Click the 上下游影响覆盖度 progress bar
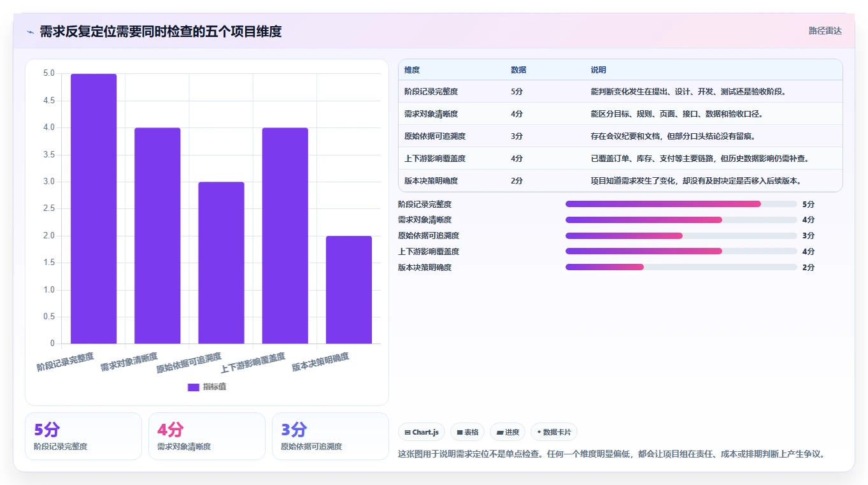The image size is (868, 485). point(681,252)
